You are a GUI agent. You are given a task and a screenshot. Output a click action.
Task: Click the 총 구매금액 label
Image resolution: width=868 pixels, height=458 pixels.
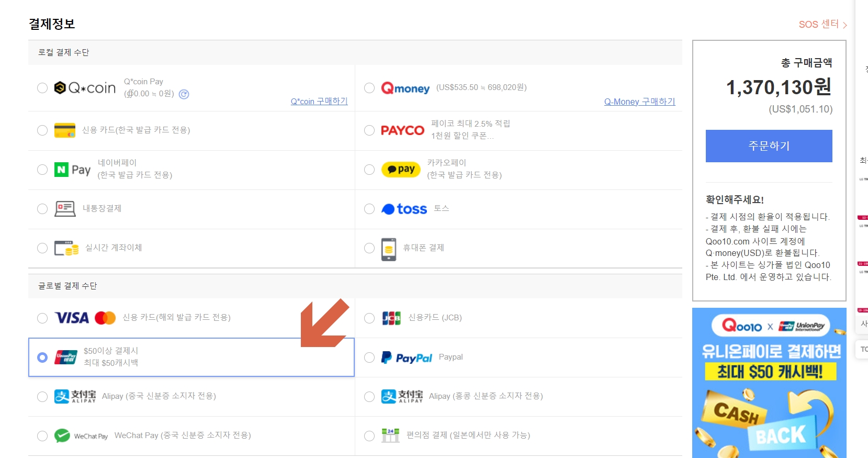tap(806, 63)
